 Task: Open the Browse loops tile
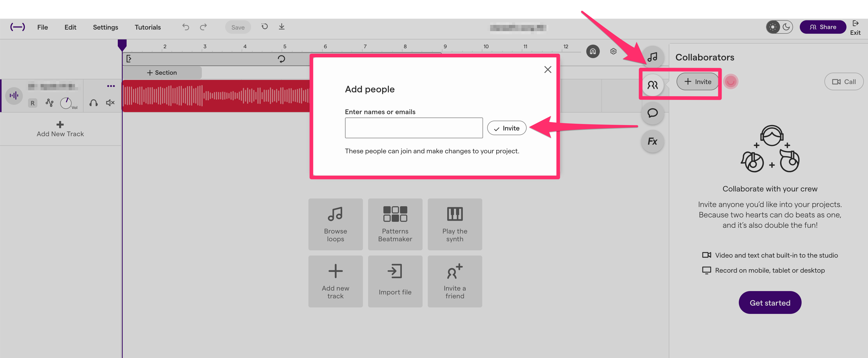click(336, 224)
